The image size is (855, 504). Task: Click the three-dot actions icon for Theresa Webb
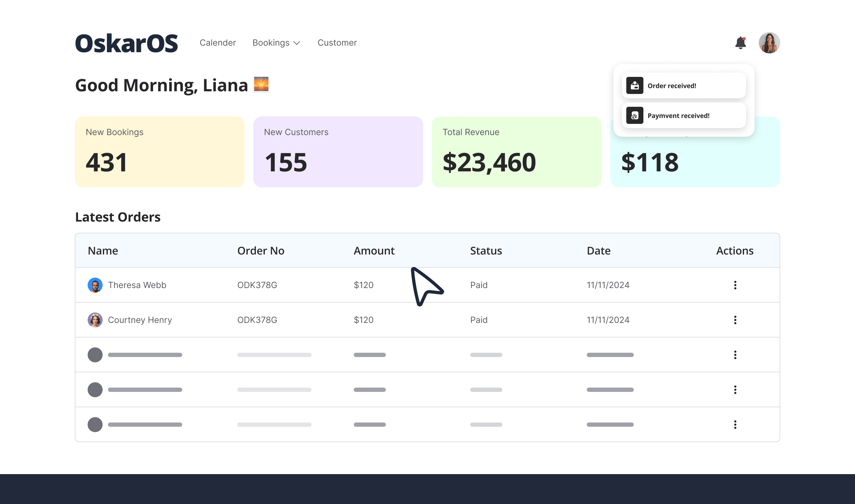tap(735, 284)
